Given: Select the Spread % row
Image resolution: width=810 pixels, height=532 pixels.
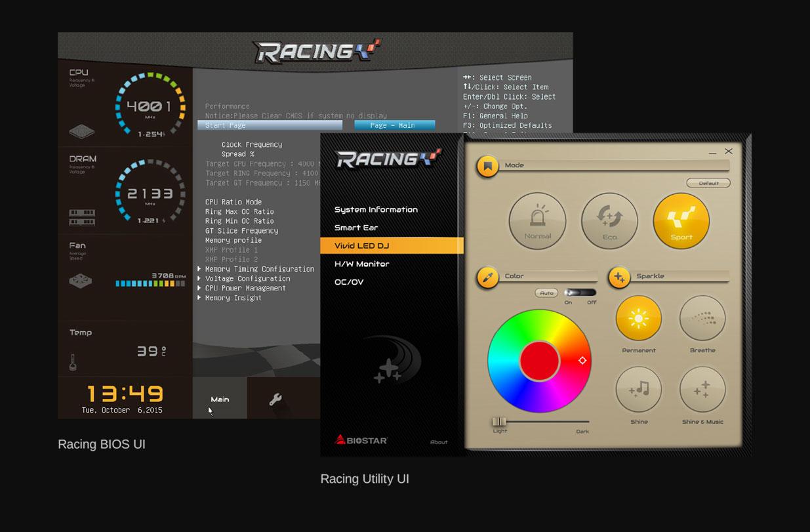Looking at the screenshot, I should point(237,154).
